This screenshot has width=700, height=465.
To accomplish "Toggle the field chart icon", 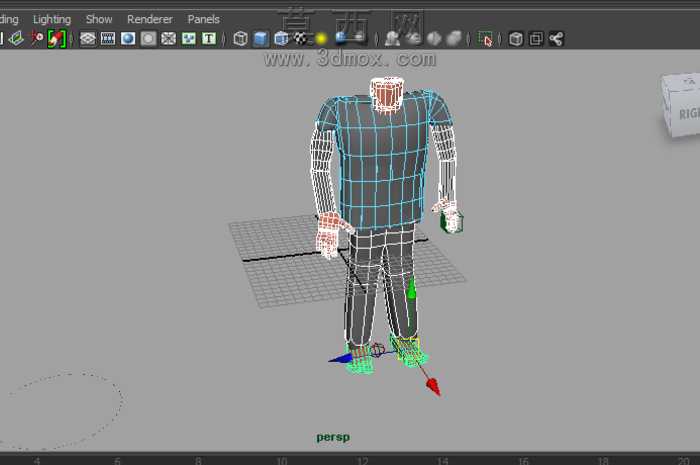I will pyautogui.click(x=168, y=39).
